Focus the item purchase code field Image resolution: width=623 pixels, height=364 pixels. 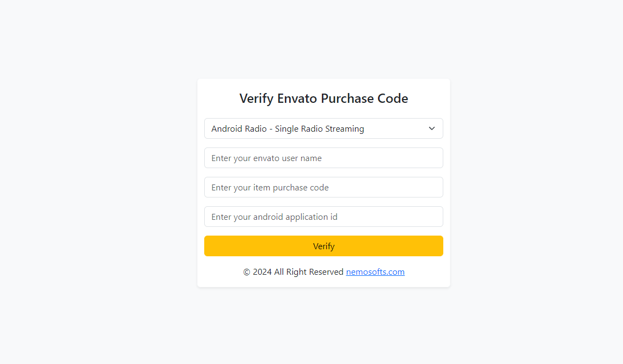[x=323, y=187]
